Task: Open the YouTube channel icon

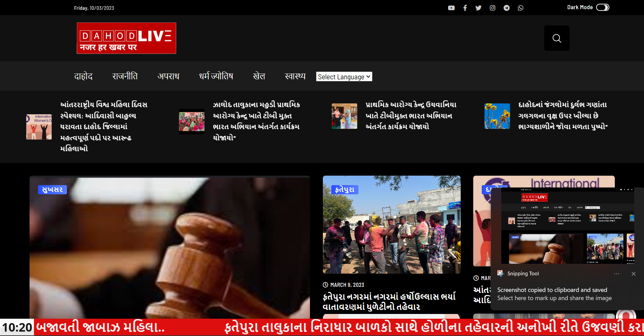Action: [x=451, y=8]
